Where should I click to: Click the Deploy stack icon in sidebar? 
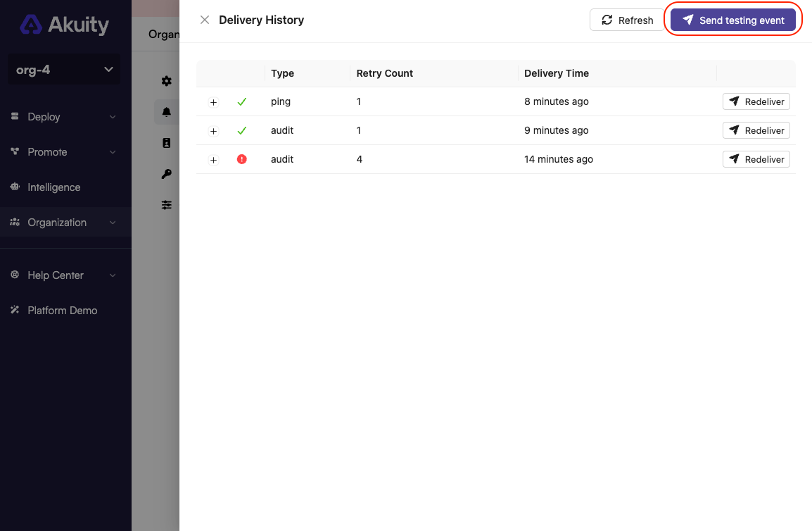[x=15, y=116]
